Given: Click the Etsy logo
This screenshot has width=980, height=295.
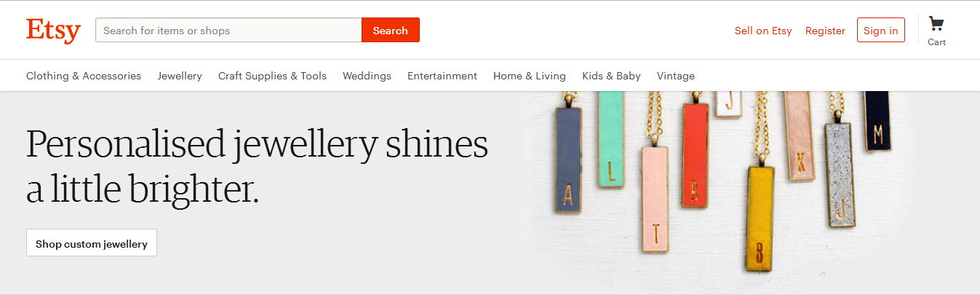Looking at the screenshot, I should click(x=53, y=31).
